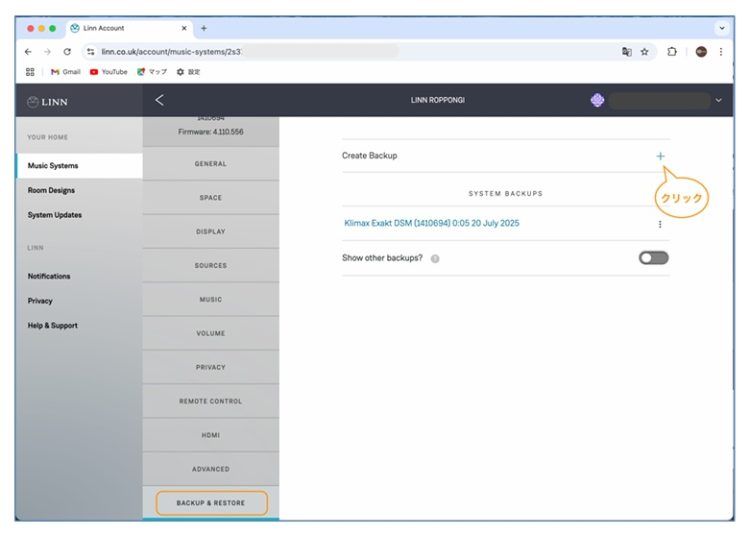Click the plus icon to create backup

[660, 156]
